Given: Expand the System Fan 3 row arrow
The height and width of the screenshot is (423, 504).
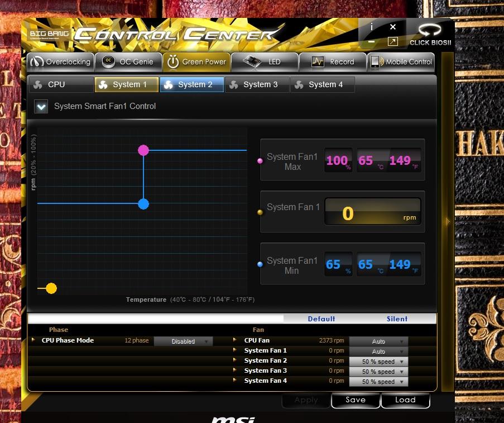Looking at the screenshot, I should [x=234, y=370].
